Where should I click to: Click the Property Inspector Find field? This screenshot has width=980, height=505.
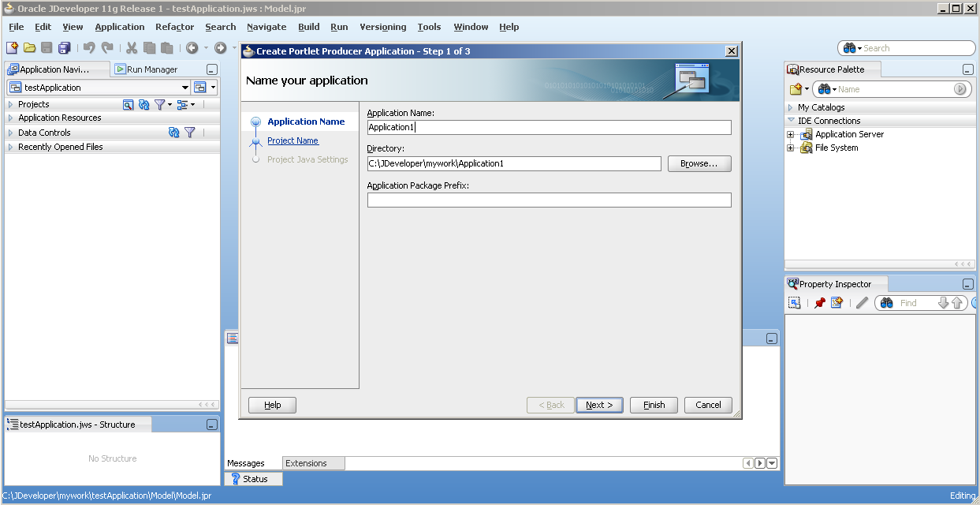(x=917, y=303)
